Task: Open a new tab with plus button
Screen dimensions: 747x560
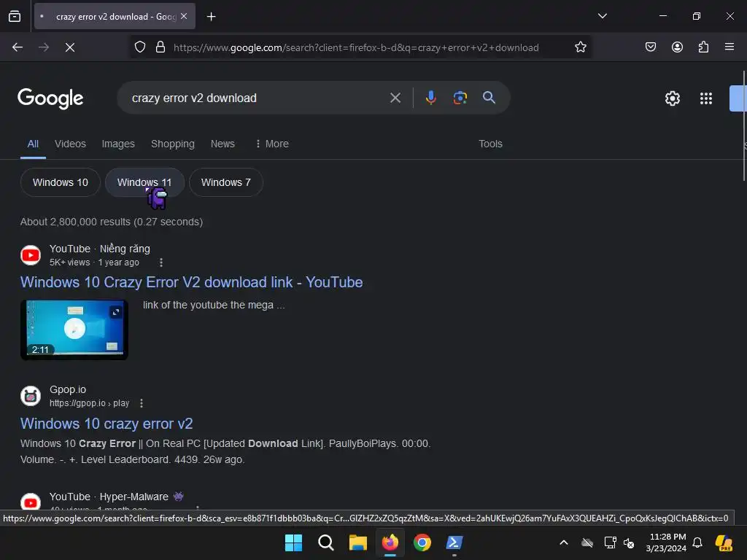Action: (211, 17)
